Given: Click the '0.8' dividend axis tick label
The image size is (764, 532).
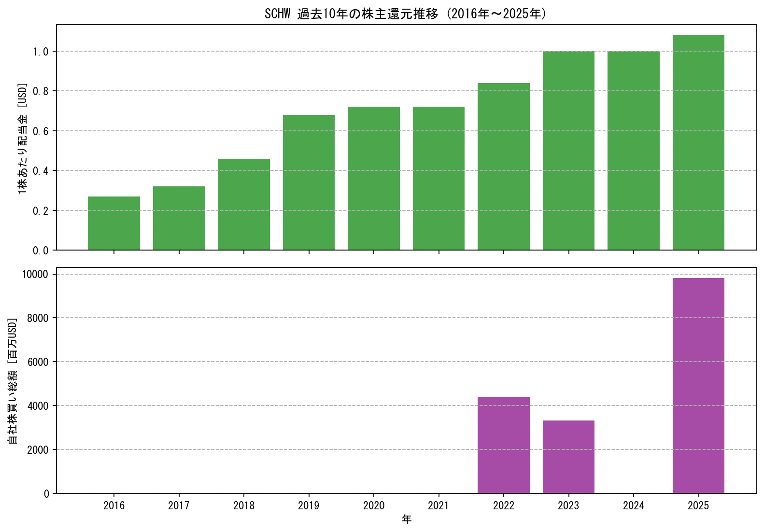Looking at the screenshot, I should pos(41,91).
